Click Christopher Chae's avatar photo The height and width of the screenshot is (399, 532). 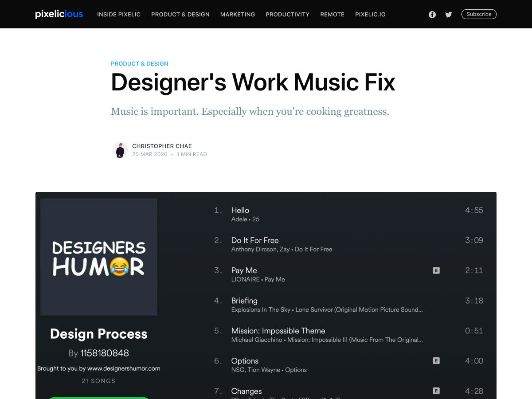click(119, 150)
